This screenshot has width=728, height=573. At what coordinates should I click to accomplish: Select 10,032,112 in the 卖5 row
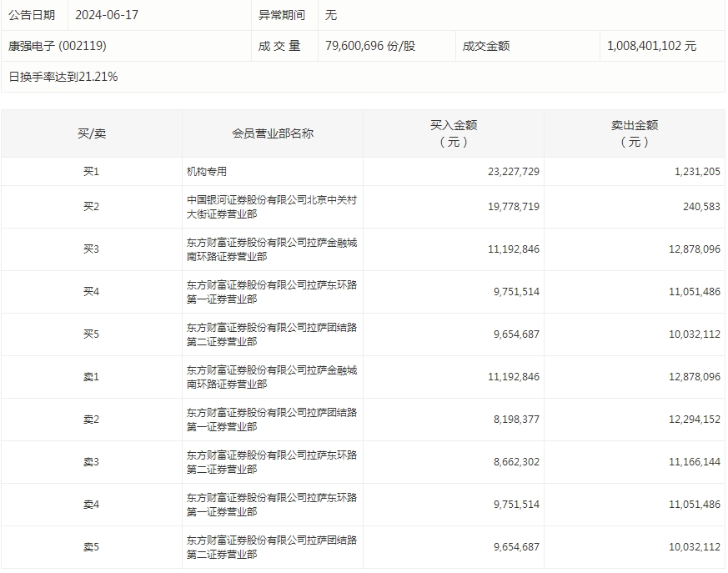695,547
